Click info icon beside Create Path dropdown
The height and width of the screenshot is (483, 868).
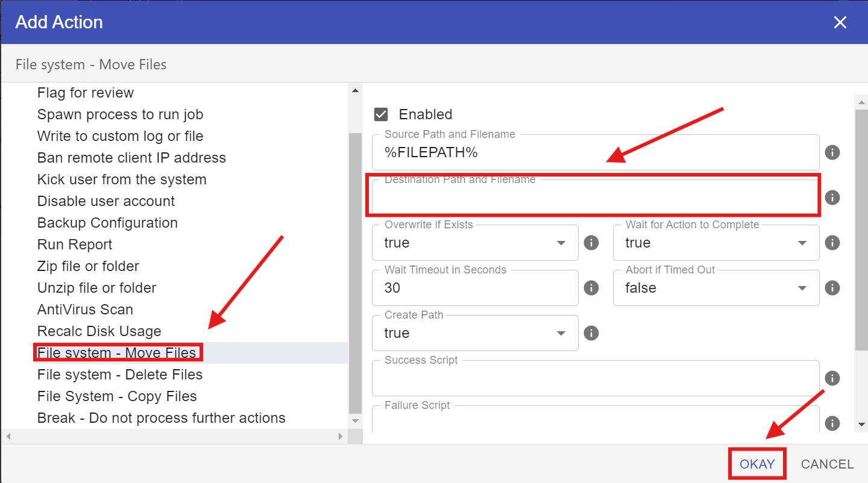pyautogui.click(x=591, y=333)
